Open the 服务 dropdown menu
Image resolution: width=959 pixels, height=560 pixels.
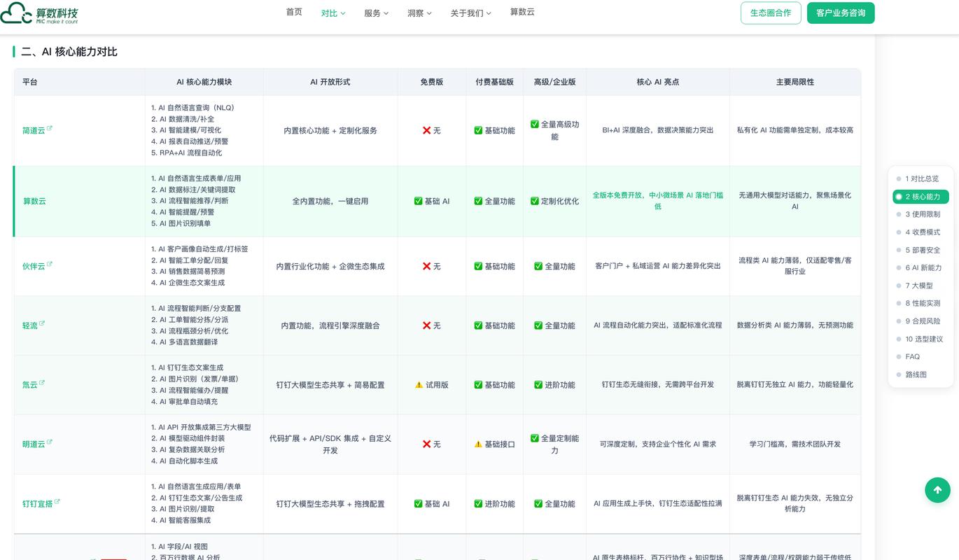click(x=376, y=13)
